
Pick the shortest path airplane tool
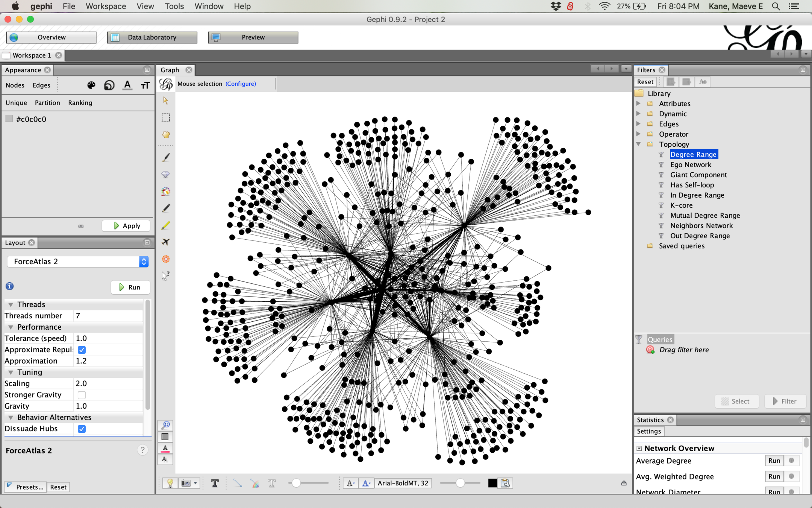[x=166, y=242]
